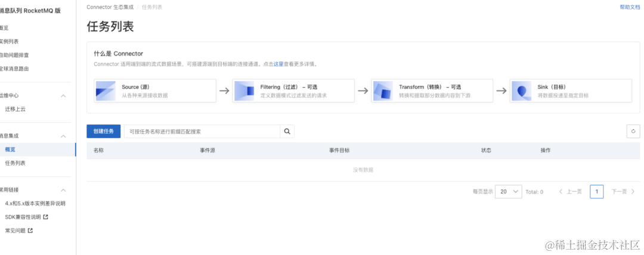The height and width of the screenshot is (255, 644).
Task: Collapse the 运维中心 sidebar section
Action: (x=63, y=96)
